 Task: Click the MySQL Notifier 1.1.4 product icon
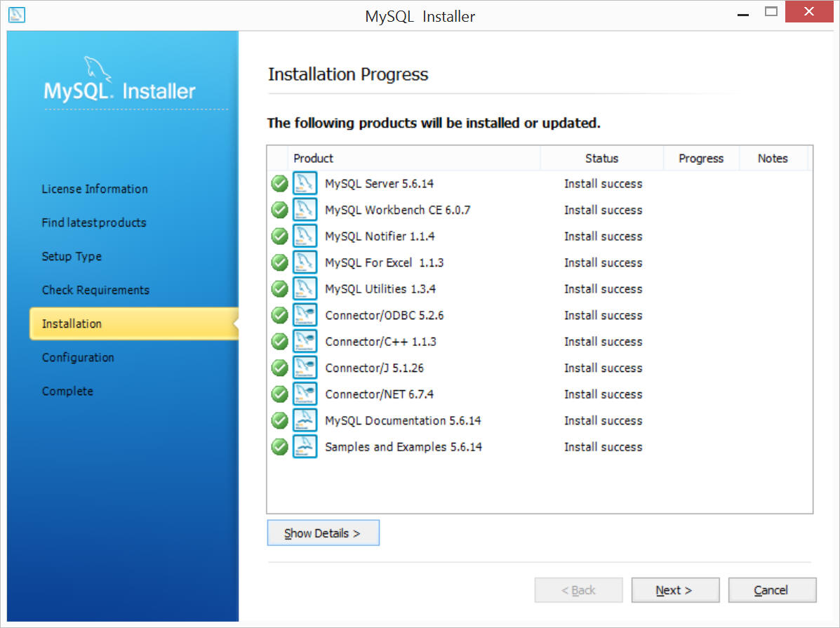305,236
